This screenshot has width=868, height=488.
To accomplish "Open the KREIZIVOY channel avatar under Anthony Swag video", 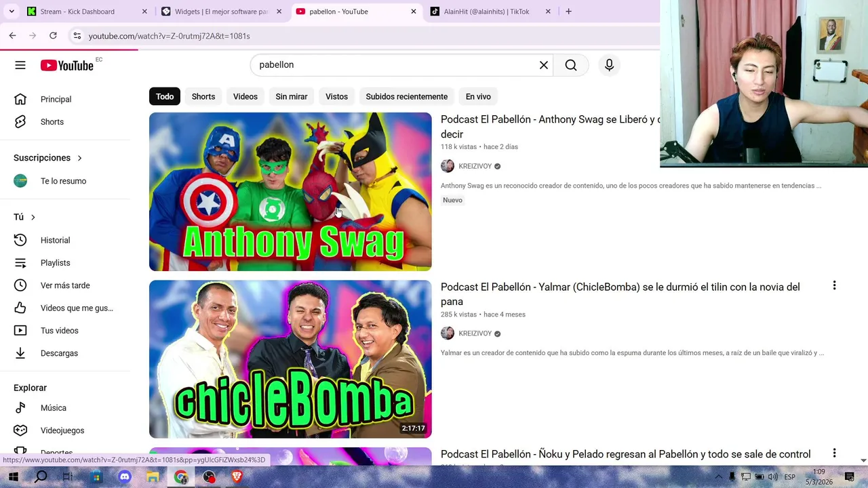I will tap(448, 166).
